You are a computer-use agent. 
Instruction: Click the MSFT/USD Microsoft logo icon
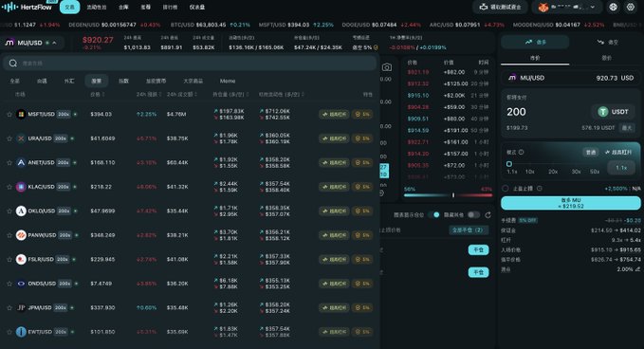(x=21, y=114)
